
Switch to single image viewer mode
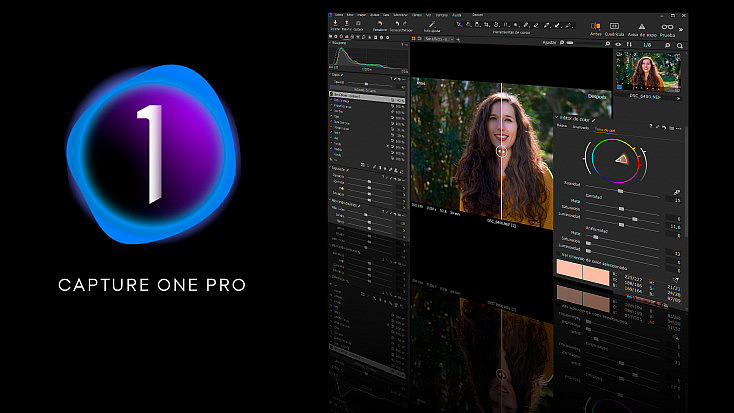[x=419, y=38]
